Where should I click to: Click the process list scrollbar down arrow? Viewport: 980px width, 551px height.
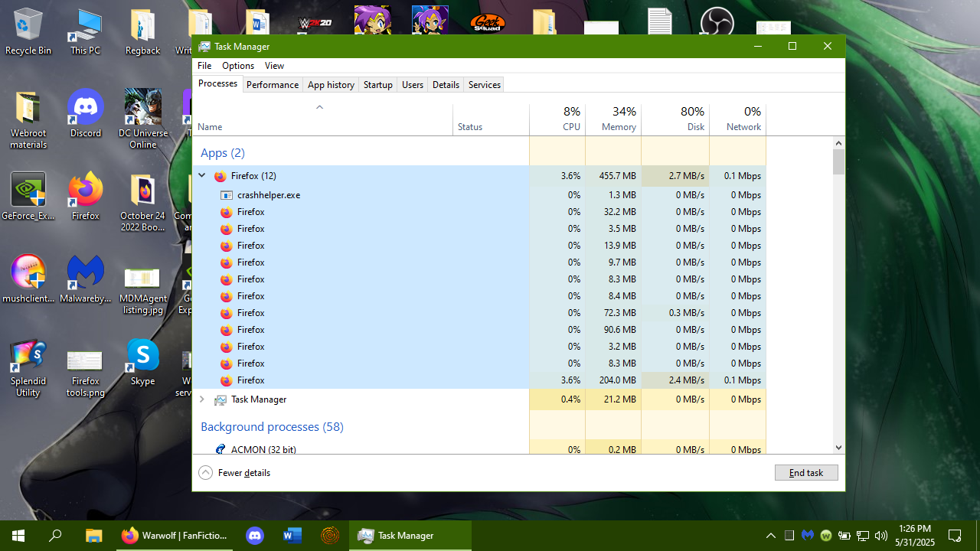838,448
